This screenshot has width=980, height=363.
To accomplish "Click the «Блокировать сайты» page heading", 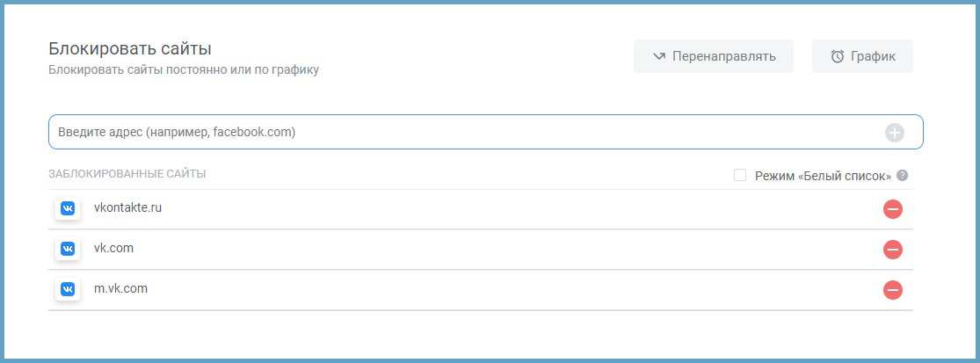I will click(x=130, y=48).
